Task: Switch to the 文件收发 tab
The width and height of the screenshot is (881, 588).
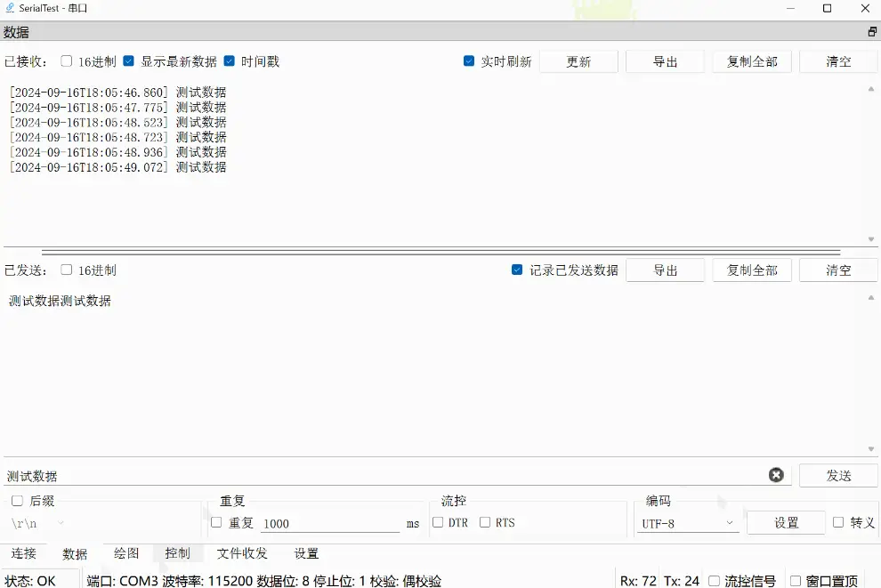Action: point(242,553)
